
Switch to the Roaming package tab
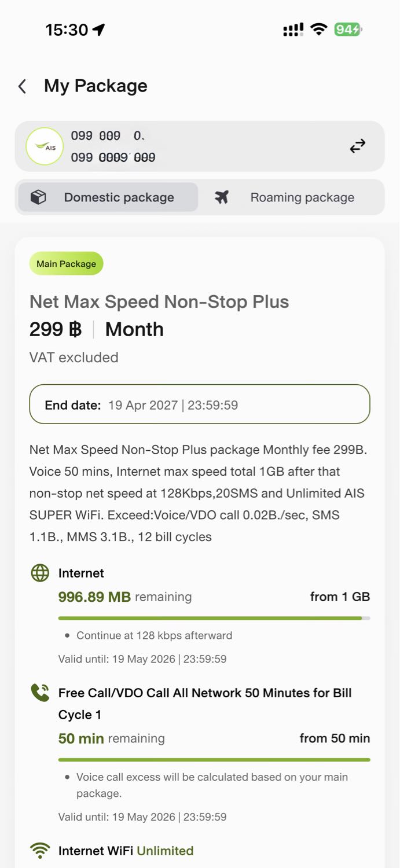point(291,197)
